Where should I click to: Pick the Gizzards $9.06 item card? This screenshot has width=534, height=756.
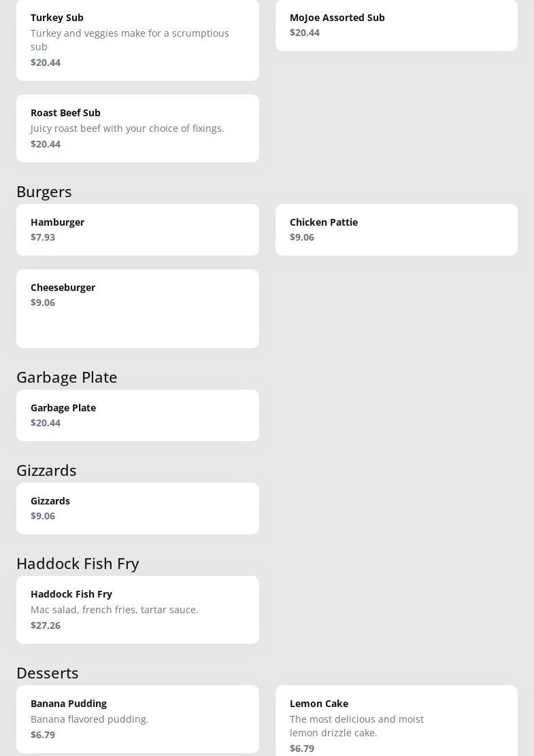coord(137,509)
